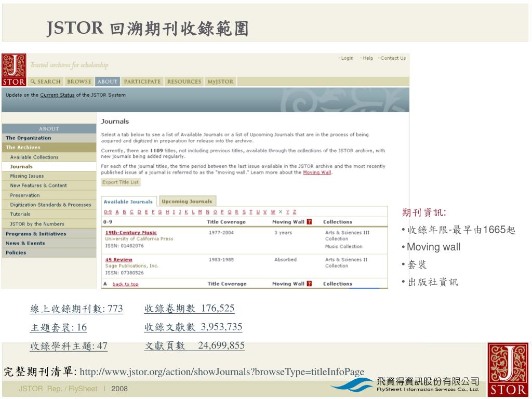Viewport: 532px width, 399px height.
Task: Select Journals sidebar item
Action: (49, 167)
